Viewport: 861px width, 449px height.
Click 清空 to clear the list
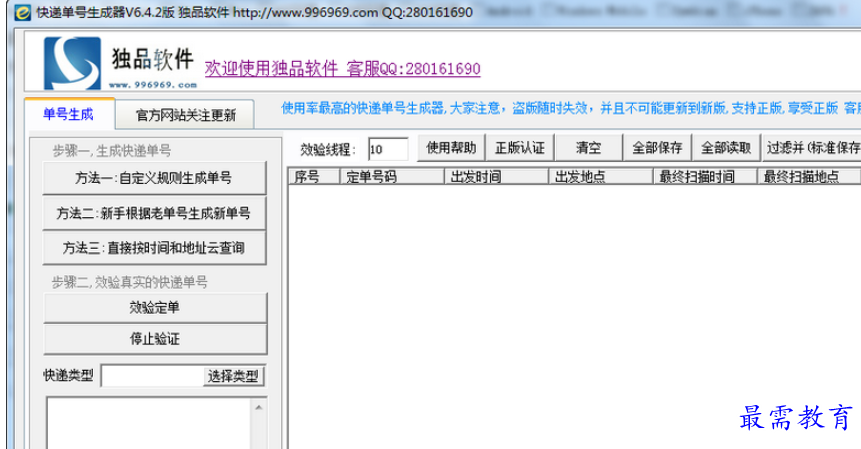[589, 148]
